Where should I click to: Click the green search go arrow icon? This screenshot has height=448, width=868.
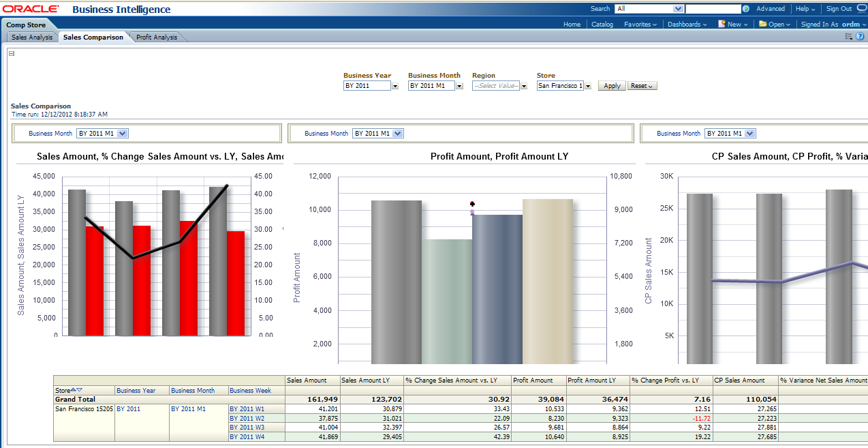click(746, 9)
